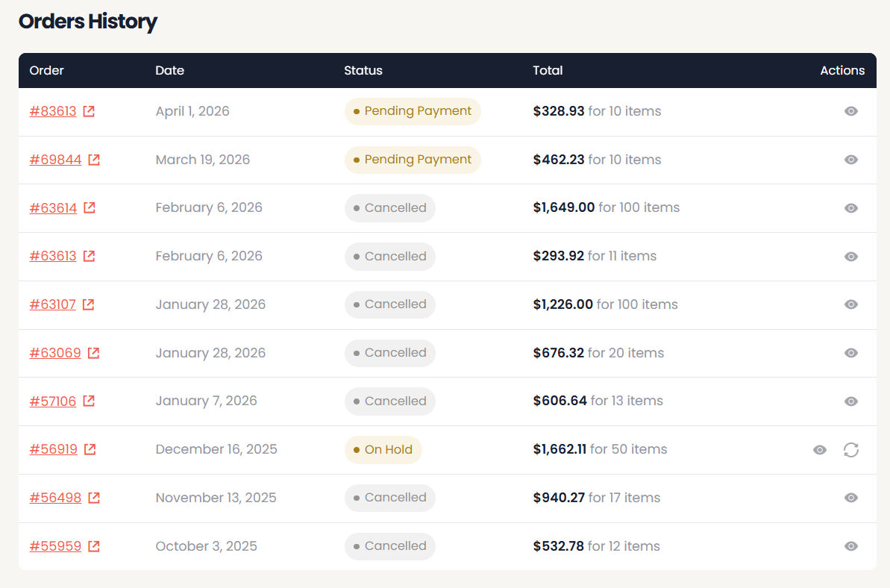The image size is (890, 588).
Task: View order #56498 with the eye icon
Action: point(851,498)
